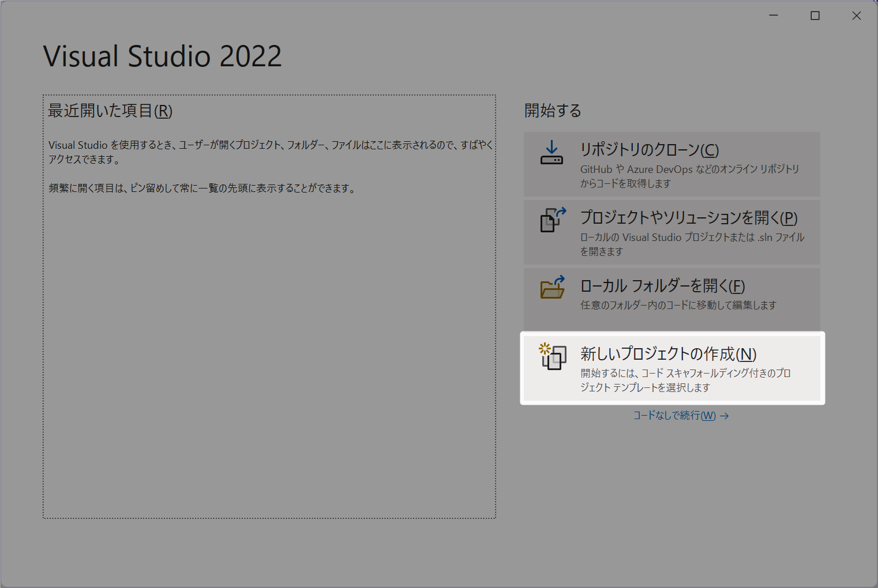
Task: Choose プロジェクトやソリューションを開く(P)
Action: point(671,232)
